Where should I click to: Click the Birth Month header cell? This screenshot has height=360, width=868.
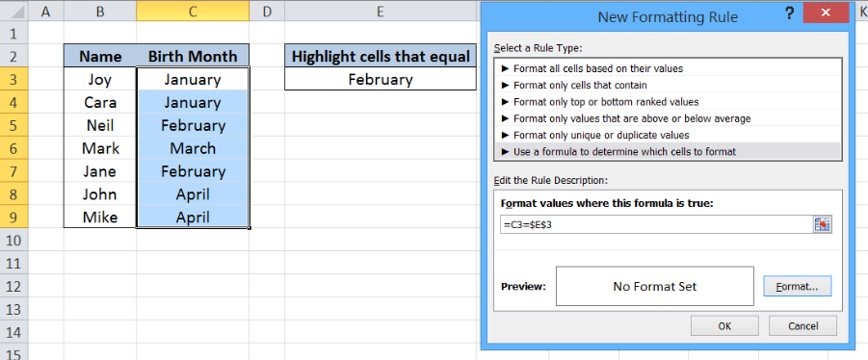pos(193,56)
